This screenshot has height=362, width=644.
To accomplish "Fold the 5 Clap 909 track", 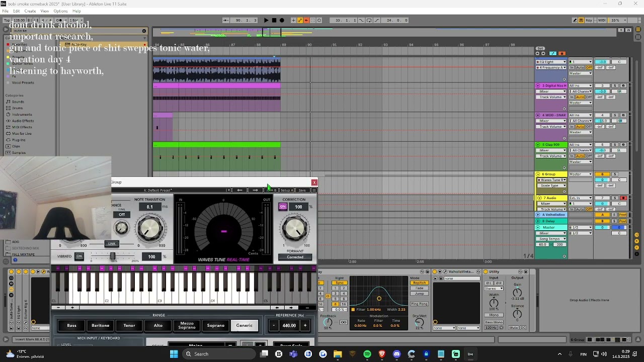I will [538, 145].
